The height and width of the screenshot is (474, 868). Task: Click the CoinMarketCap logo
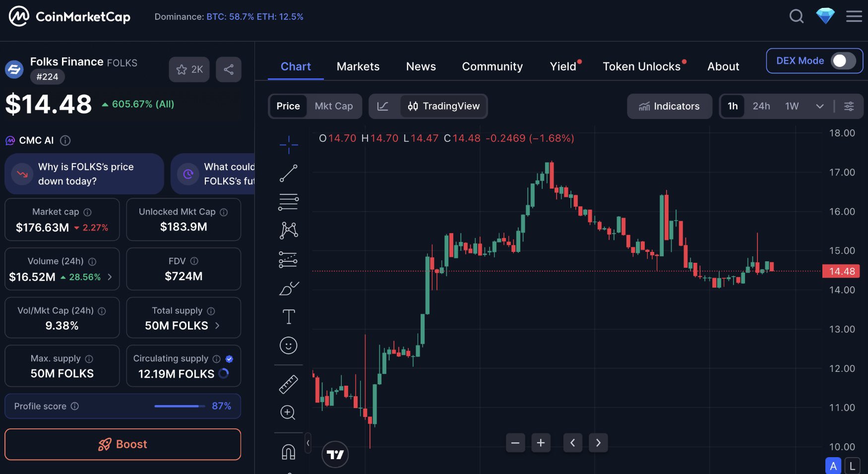point(69,16)
